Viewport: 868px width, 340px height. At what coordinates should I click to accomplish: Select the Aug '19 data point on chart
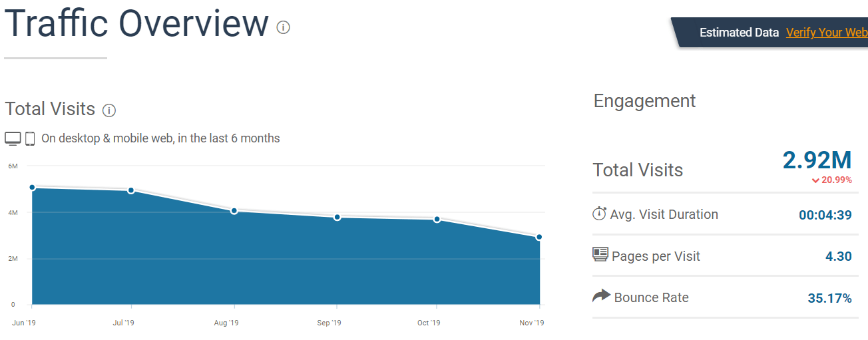pos(234,211)
